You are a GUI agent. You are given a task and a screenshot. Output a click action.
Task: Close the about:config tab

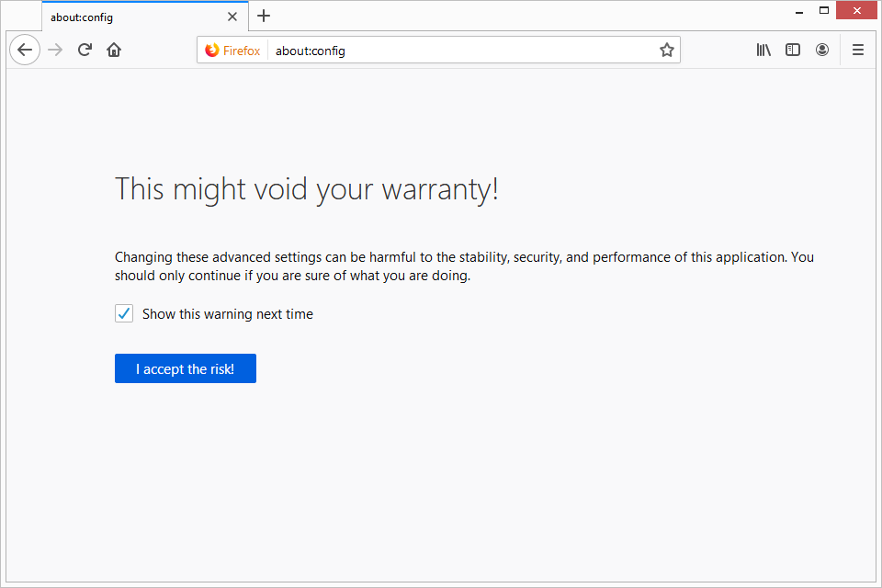[232, 17]
